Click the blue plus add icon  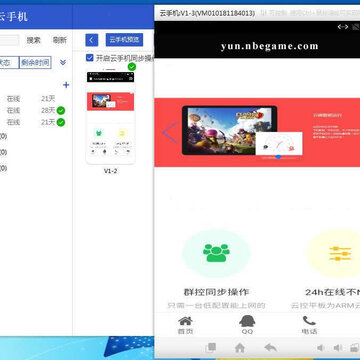click(x=66, y=85)
